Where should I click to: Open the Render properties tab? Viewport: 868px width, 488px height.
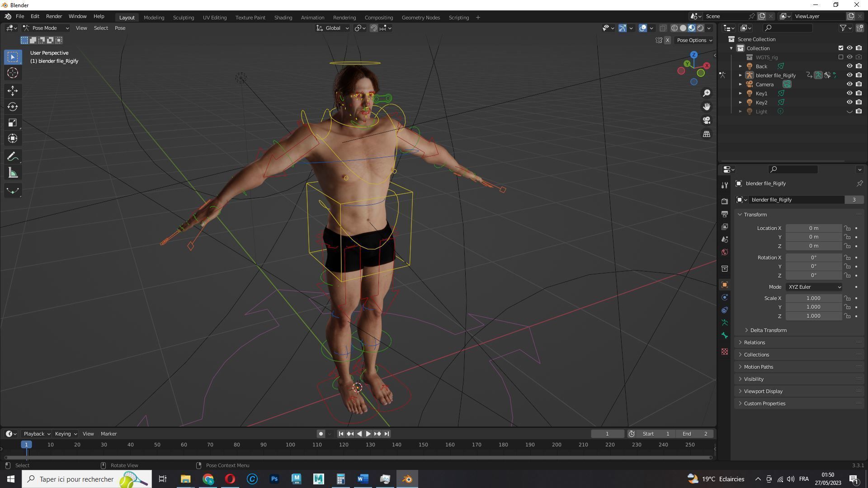[725, 201]
